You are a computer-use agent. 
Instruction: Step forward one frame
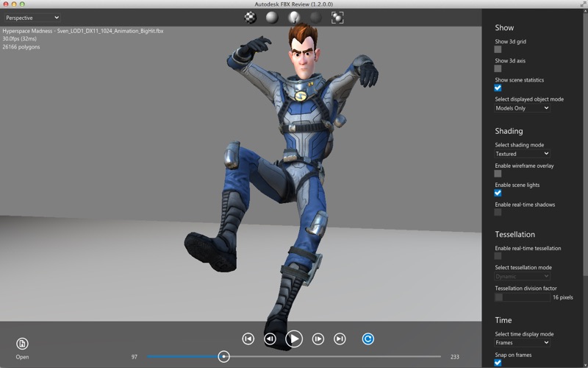tap(318, 339)
